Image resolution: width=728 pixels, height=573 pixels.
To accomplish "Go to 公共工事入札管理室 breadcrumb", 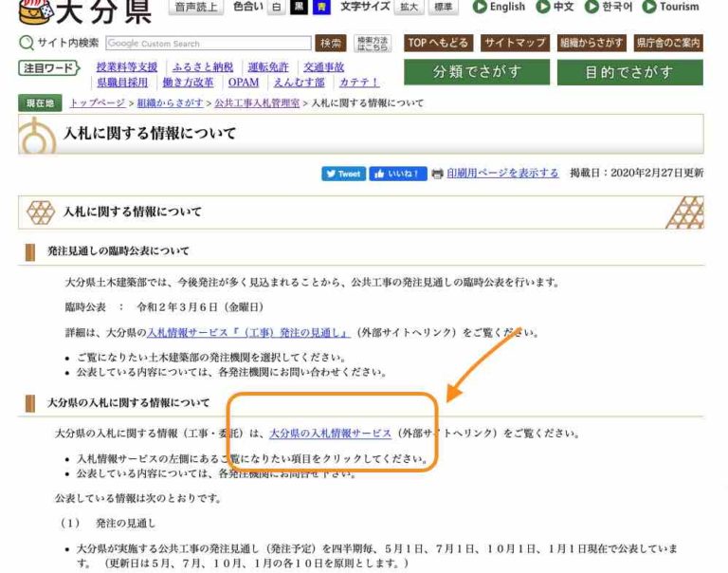I will tap(257, 102).
